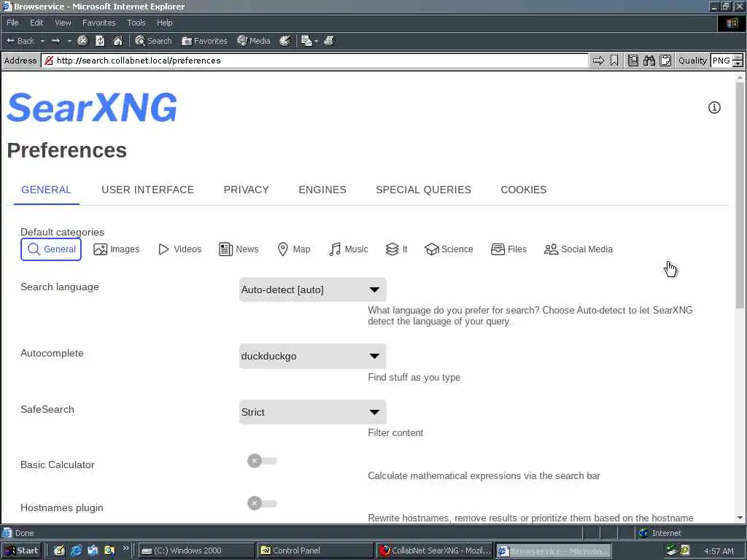Toggle the Map default category
The height and width of the screenshot is (560, 747).
point(294,249)
